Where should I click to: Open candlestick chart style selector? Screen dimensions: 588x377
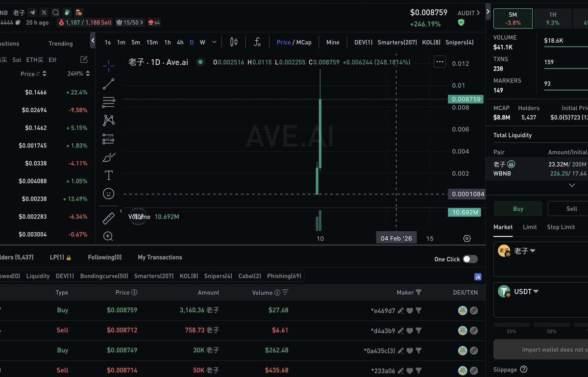[x=234, y=42]
